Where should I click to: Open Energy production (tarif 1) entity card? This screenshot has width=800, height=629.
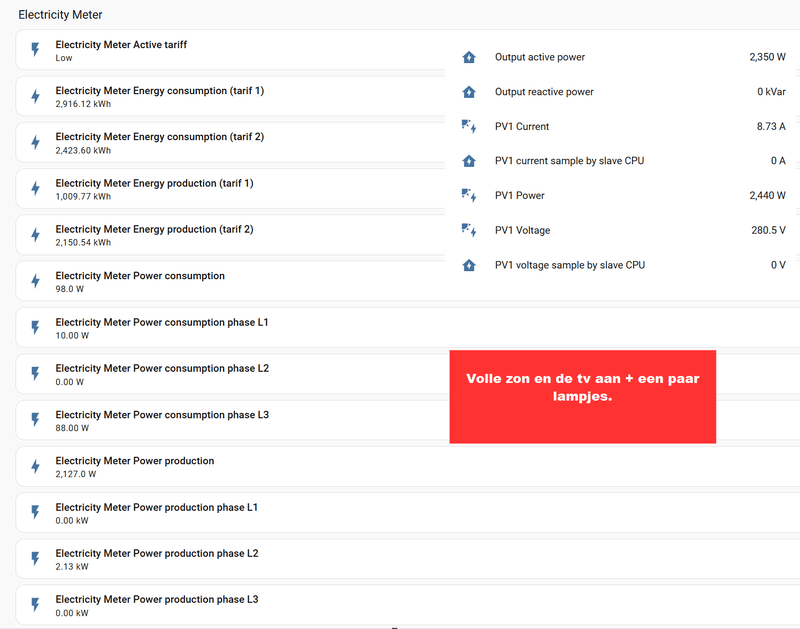(x=155, y=189)
